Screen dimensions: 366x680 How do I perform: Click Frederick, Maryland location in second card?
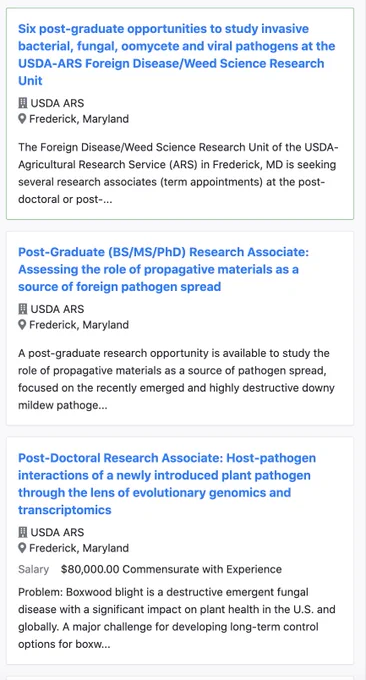point(79,325)
